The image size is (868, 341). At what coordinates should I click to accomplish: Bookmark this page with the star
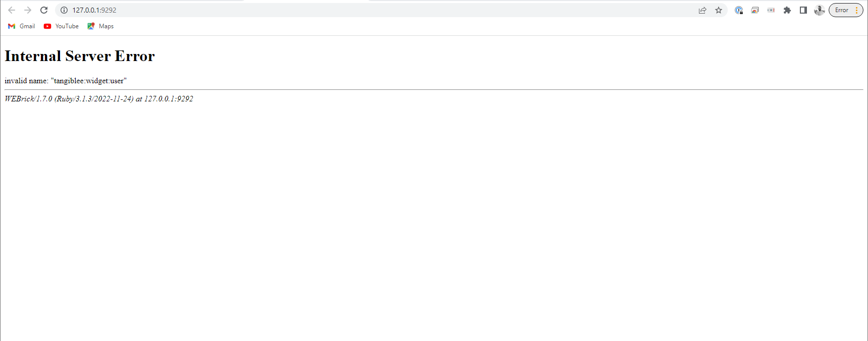(x=719, y=10)
